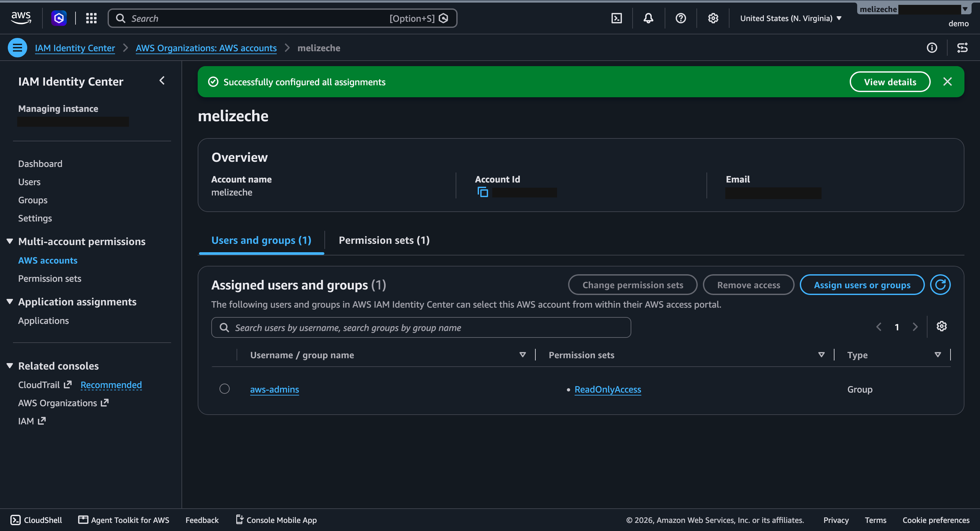Viewport: 980px width, 531px height.
Task: Click the top AWS search field
Action: tap(282, 18)
